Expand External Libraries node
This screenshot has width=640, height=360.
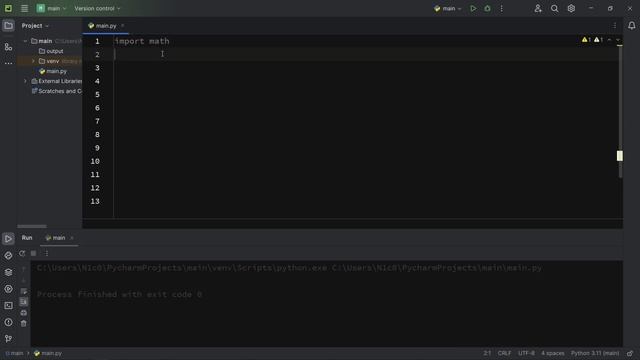coord(25,81)
